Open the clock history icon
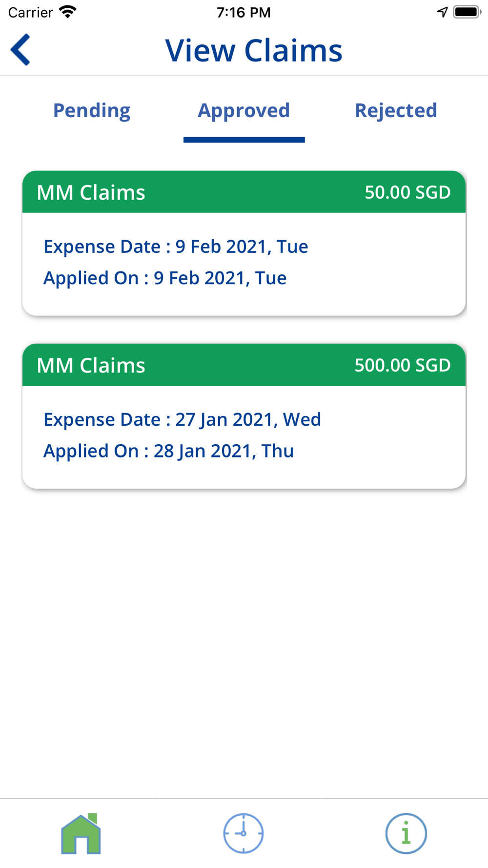 tap(244, 833)
